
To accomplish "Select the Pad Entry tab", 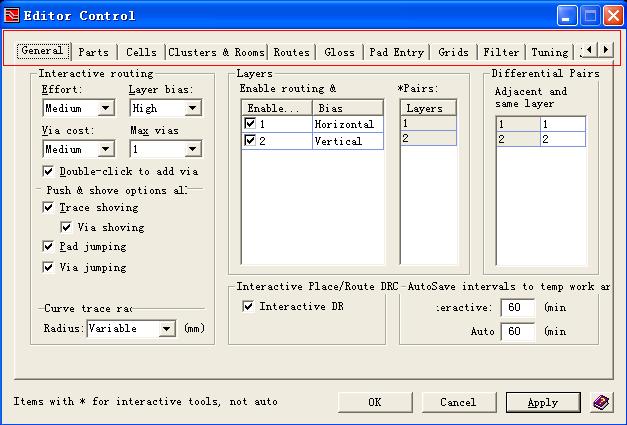I will [396, 52].
